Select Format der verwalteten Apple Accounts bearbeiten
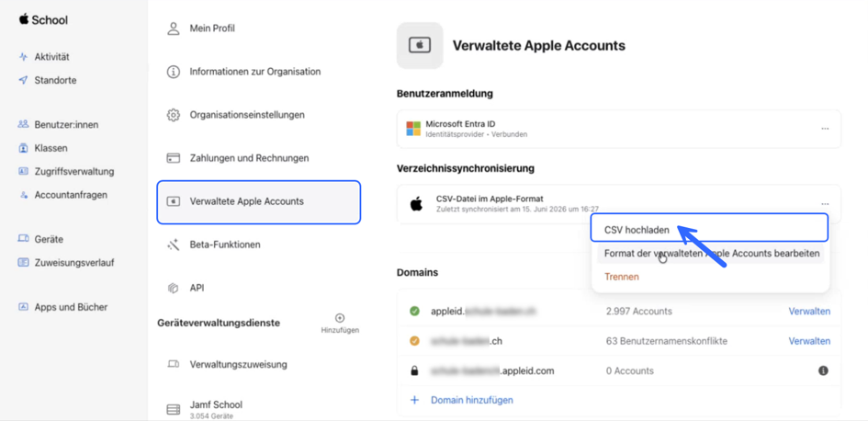This screenshot has height=421, width=868. [x=711, y=253]
